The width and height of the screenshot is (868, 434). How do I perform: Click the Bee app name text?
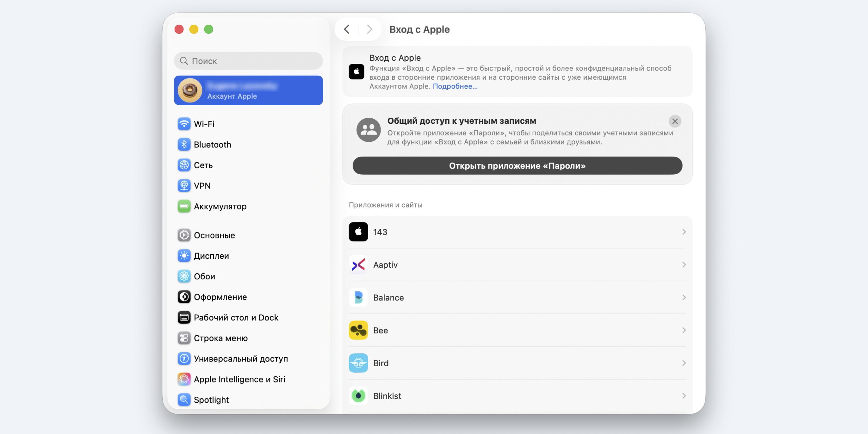click(x=380, y=331)
